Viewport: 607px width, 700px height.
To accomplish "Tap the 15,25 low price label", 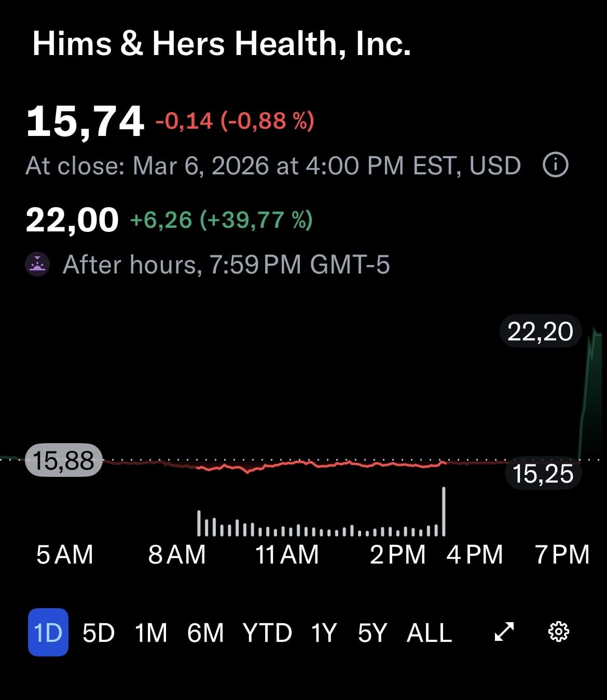I will [543, 474].
